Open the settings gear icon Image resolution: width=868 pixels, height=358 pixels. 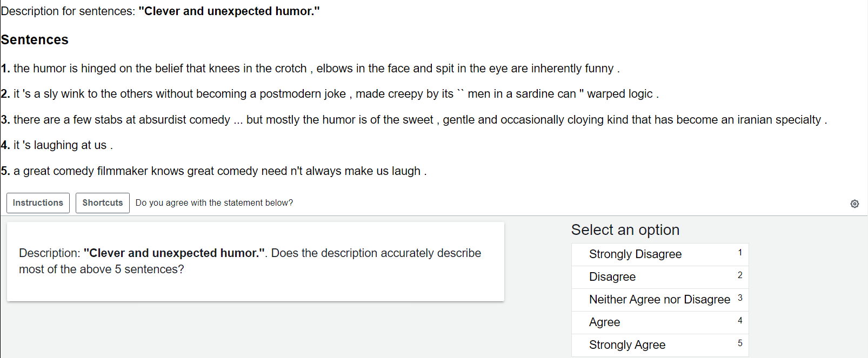tap(854, 204)
